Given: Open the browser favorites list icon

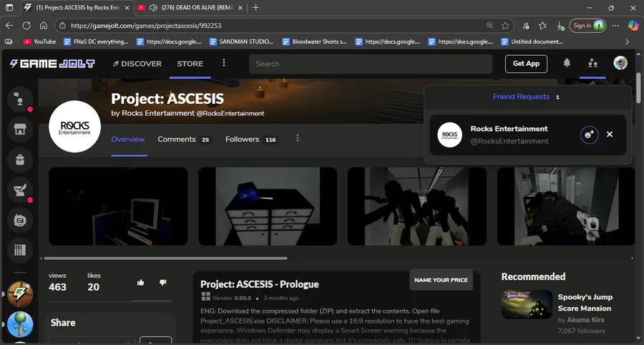Looking at the screenshot, I should [x=542, y=26].
